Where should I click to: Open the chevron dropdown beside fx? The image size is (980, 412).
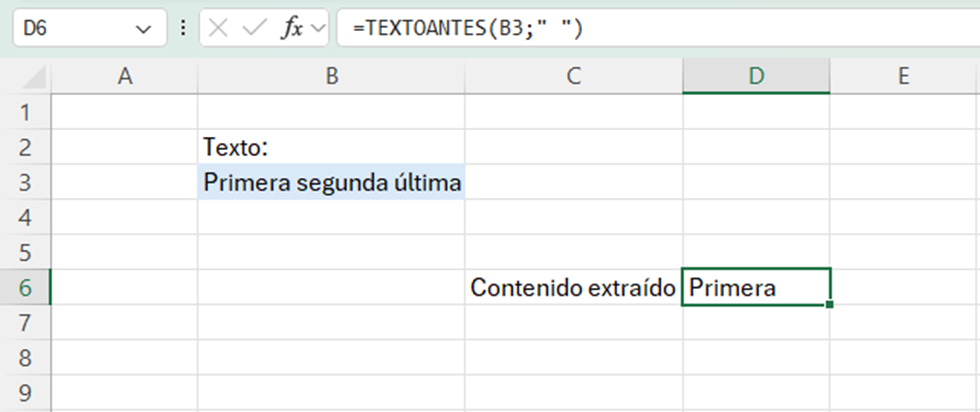click(319, 29)
